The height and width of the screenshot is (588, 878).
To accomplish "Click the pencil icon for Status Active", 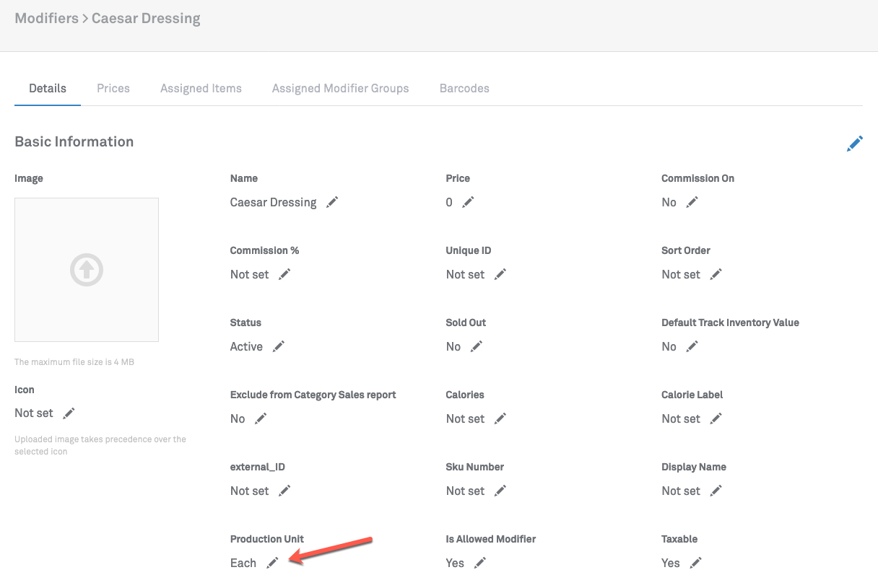I will tap(279, 347).
